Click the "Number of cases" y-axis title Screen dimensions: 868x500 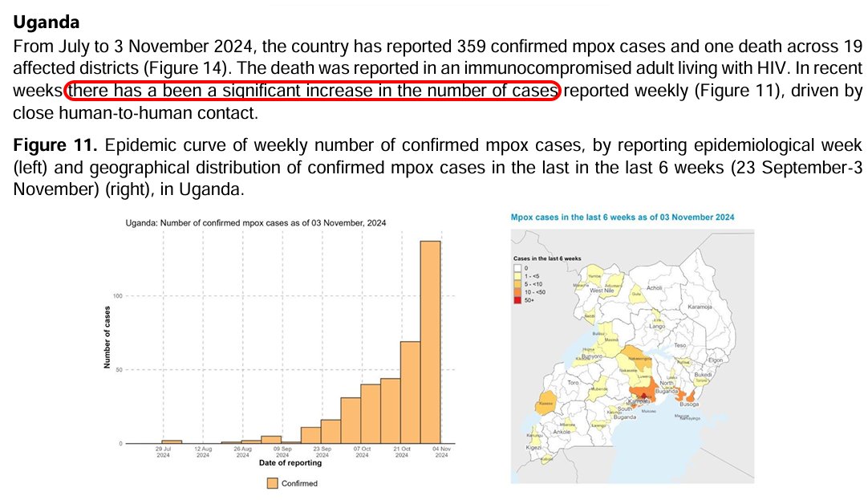[107, 337]
